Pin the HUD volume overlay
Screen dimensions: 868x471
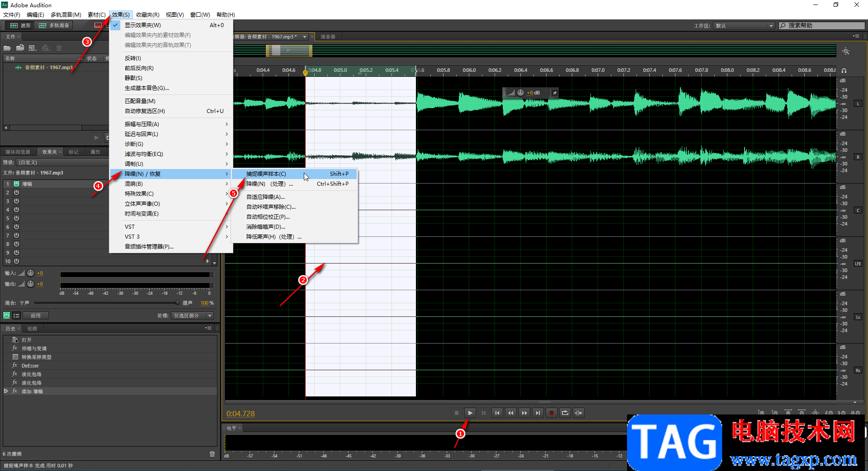coord(555,93)
